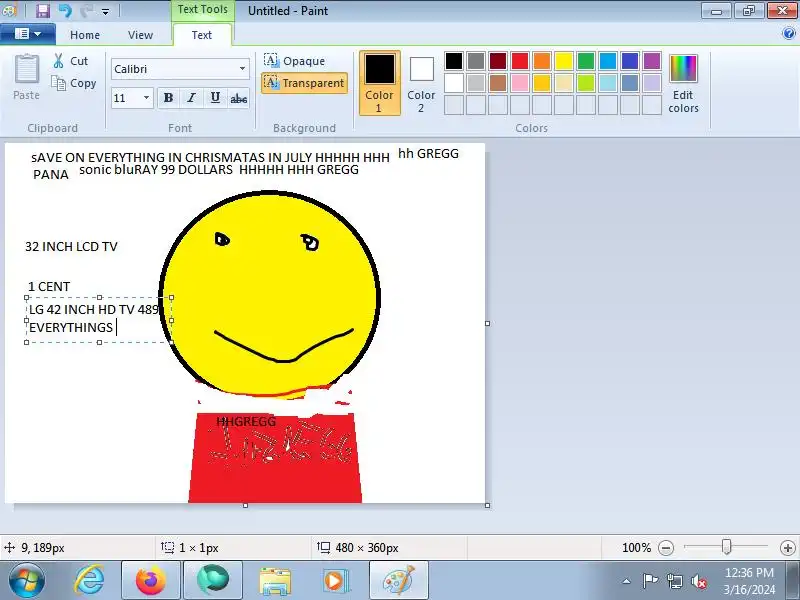Open Paint Help question mark icon
The image size is (800, 600).
(x=788, y=34)
